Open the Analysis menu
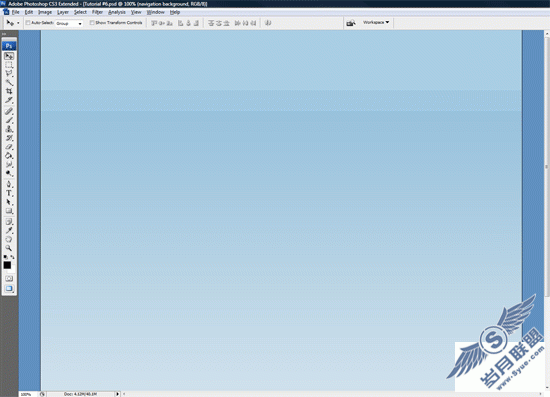The height and width of the screenshot is (397, 550). [x=117, y=12]
